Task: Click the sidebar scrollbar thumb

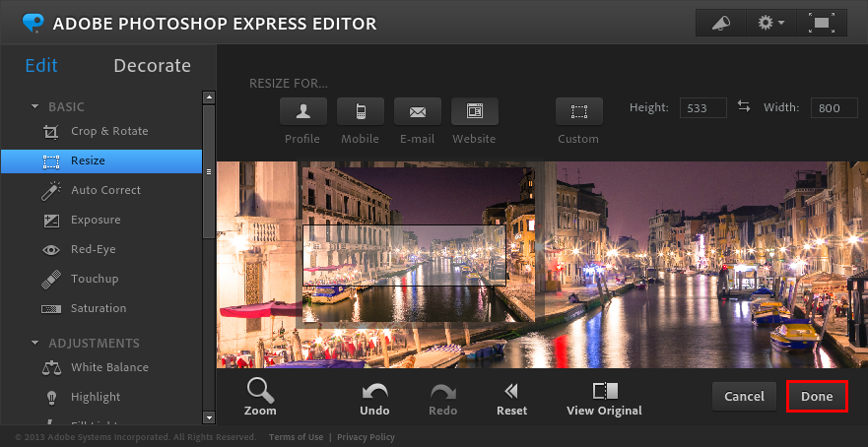Action: [x=209, y=171]
